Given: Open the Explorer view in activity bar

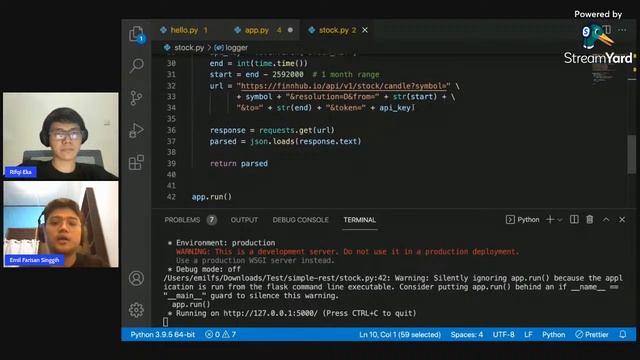Looking at the screenshot, I should 136,34.
